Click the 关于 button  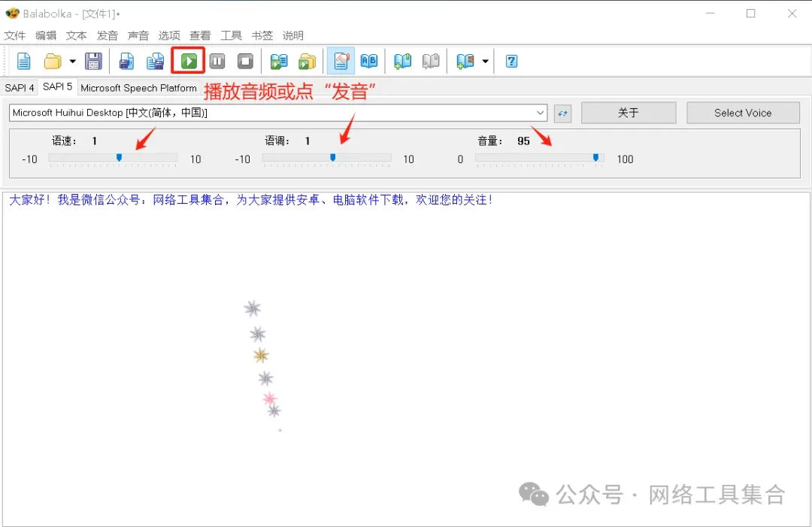coord(628,113)
